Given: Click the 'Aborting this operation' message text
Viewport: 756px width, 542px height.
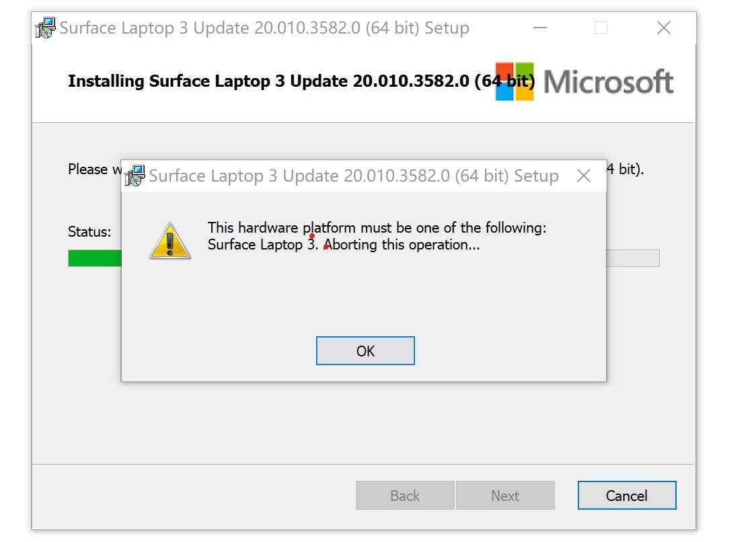Looking at the screenshot, I should click(x=402, y=245).
